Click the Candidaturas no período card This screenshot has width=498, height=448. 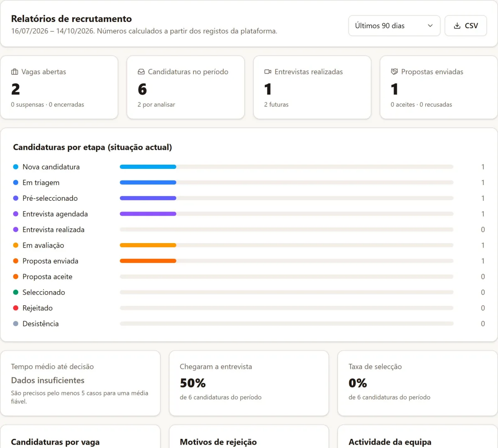(186, 88)
